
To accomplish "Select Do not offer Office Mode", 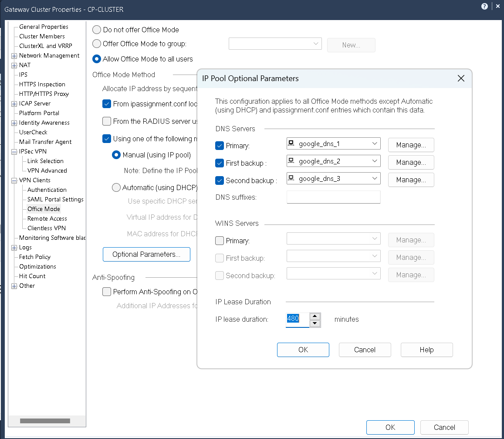I will 97,30.
